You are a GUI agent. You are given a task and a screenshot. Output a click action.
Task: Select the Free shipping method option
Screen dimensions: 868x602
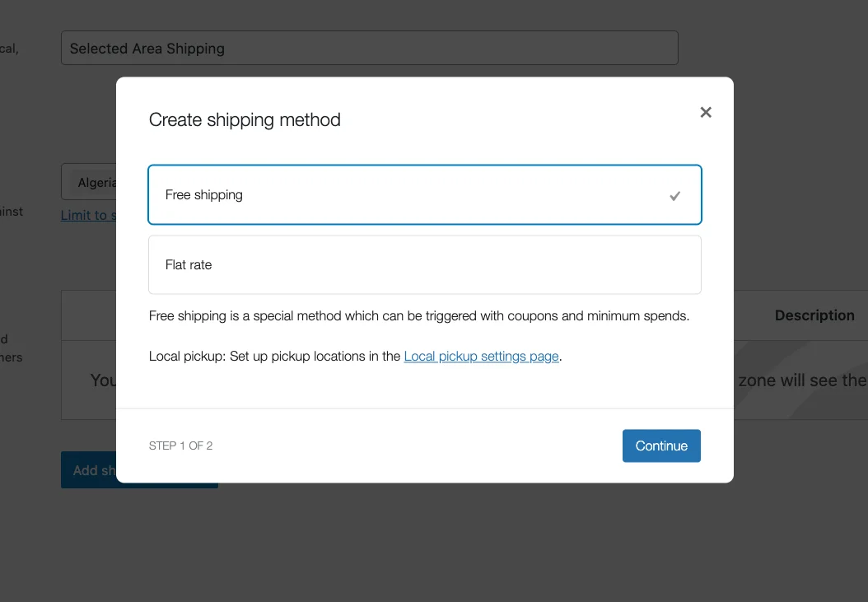424,195
